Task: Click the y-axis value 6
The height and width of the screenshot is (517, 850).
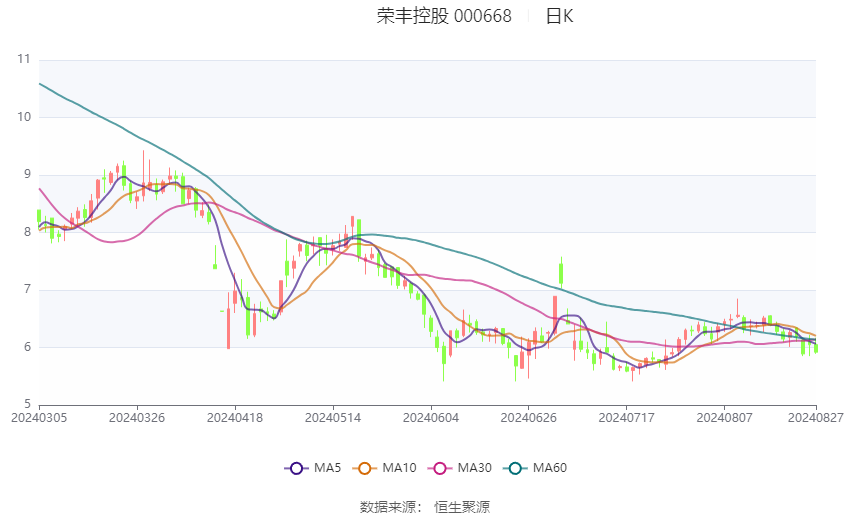Action: coord(28,347)
